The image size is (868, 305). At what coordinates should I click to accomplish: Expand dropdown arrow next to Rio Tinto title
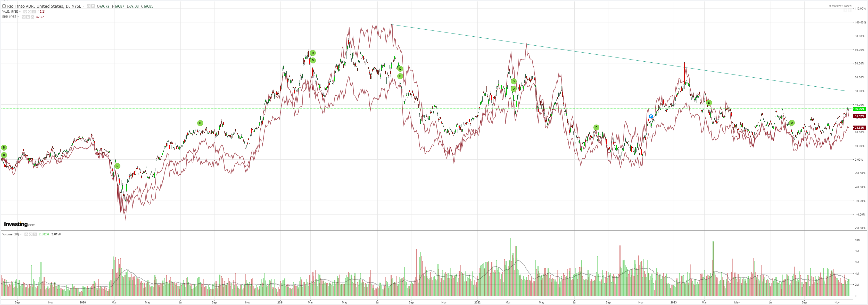coord(83,6)
